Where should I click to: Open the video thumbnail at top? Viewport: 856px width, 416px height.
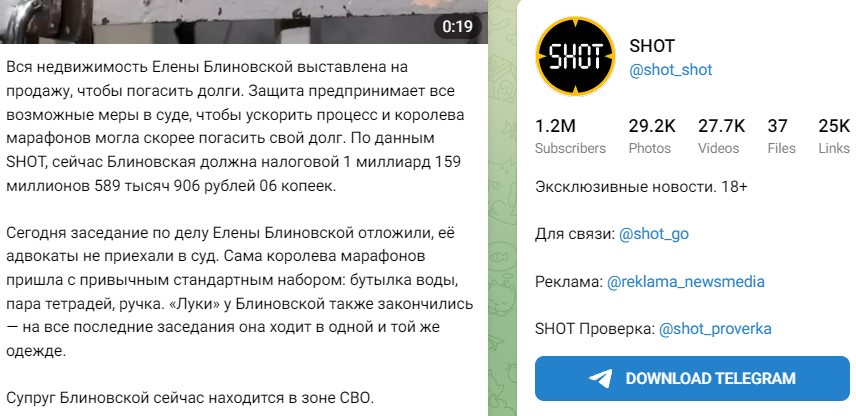(x=243, y=22)
